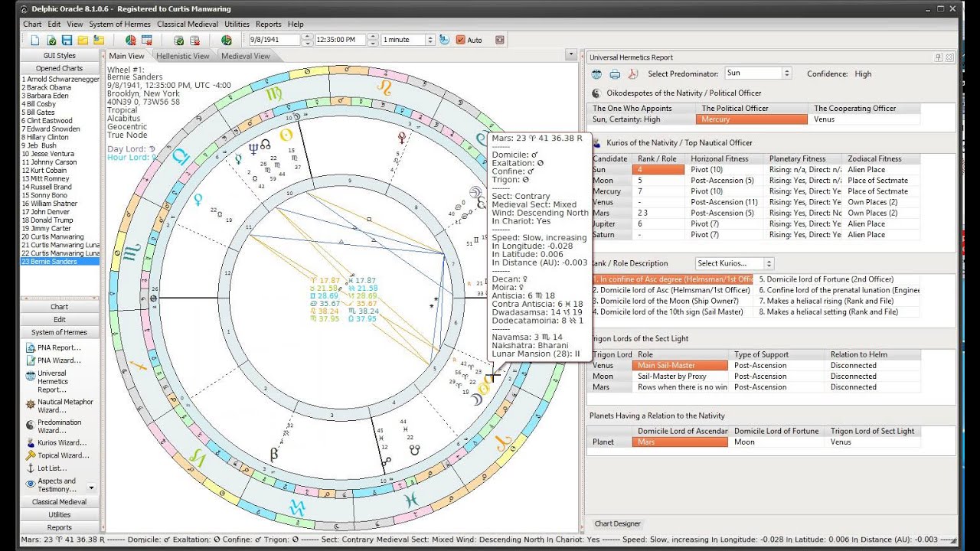Open the Chart Designer tab
This screenshot has width=980, height=551.
click(x=618, y=523)
